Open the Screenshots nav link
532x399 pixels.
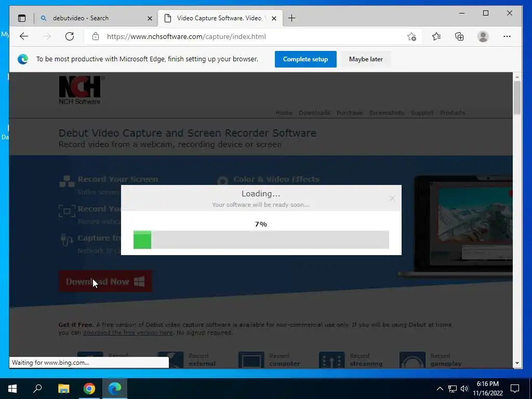pyautogui.click(x=387, y=113)
